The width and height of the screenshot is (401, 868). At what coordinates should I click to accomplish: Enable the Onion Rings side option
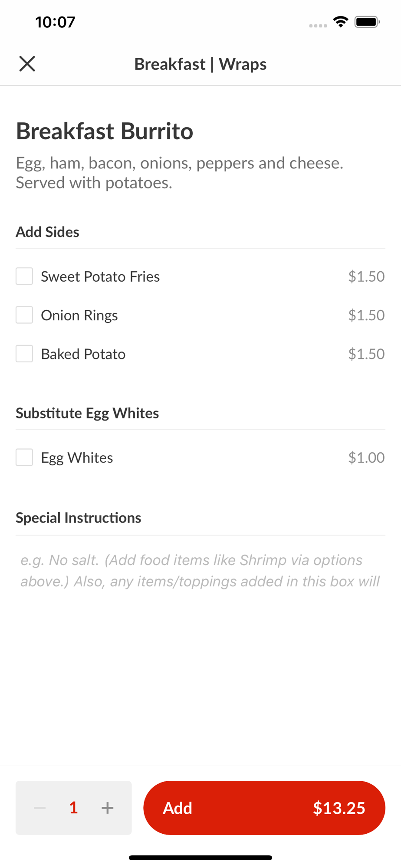click(24, 315)
